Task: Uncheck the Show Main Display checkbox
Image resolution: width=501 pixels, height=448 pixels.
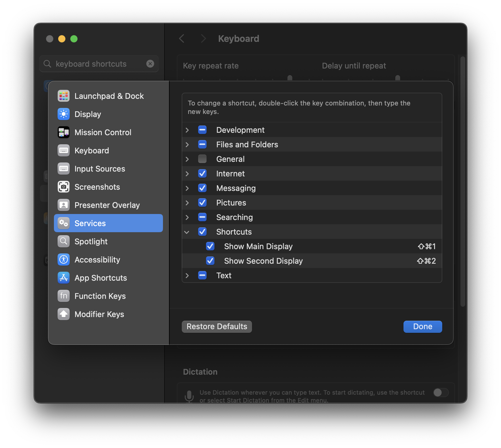Action: (x=210, y=246)
